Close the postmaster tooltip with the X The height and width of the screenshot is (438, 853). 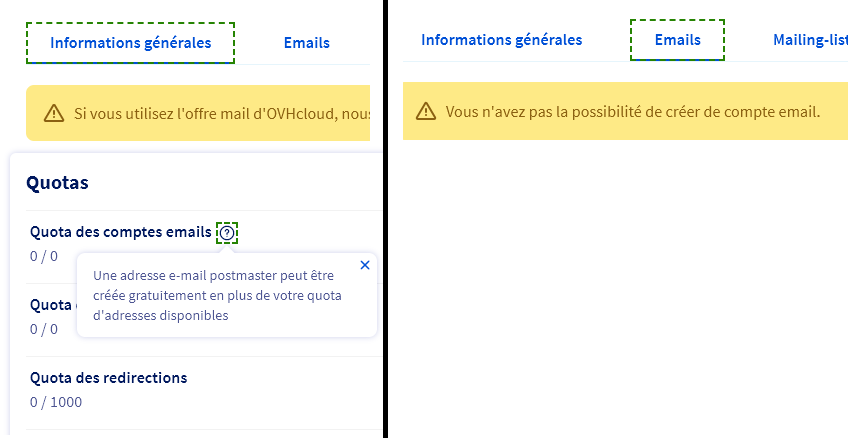[364, 265]
